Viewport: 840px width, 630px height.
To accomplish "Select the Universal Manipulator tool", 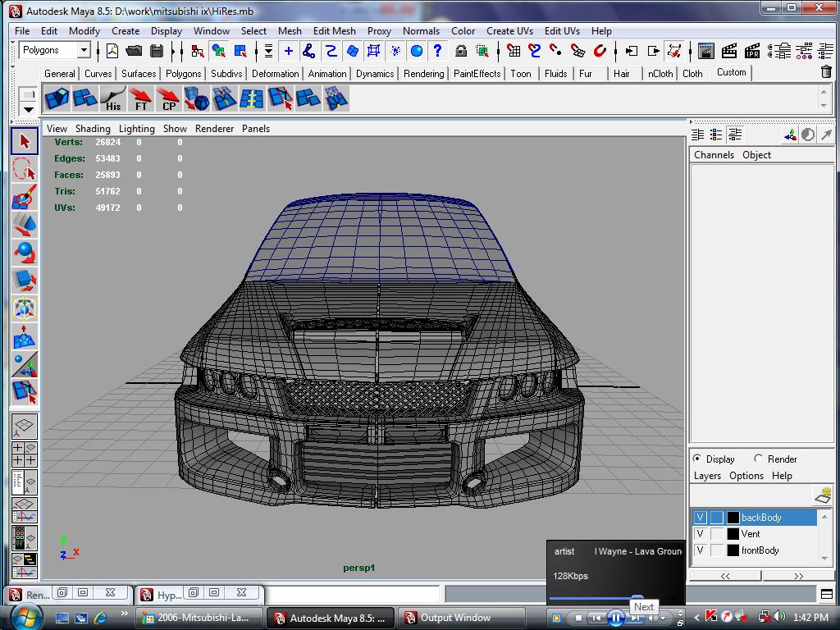I will (x=24, y=308).
